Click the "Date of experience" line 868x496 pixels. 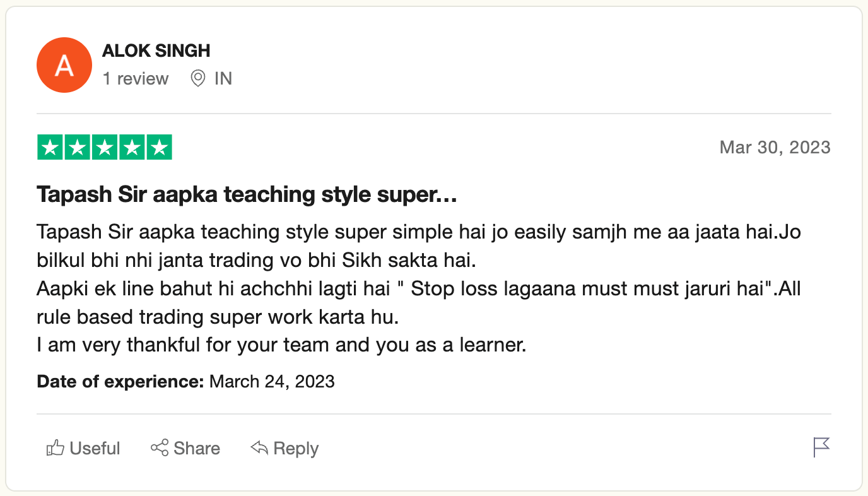[x=185, y=382]
